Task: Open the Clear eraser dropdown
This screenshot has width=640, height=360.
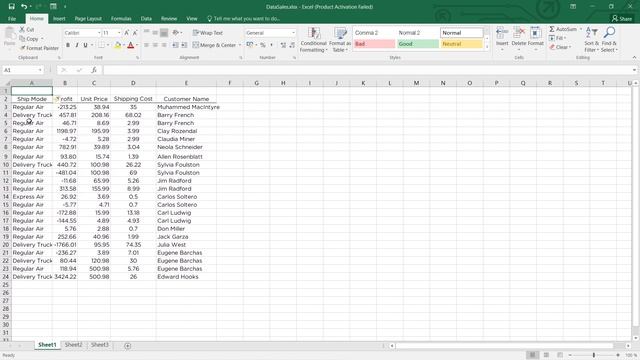Action: point(560,47)
